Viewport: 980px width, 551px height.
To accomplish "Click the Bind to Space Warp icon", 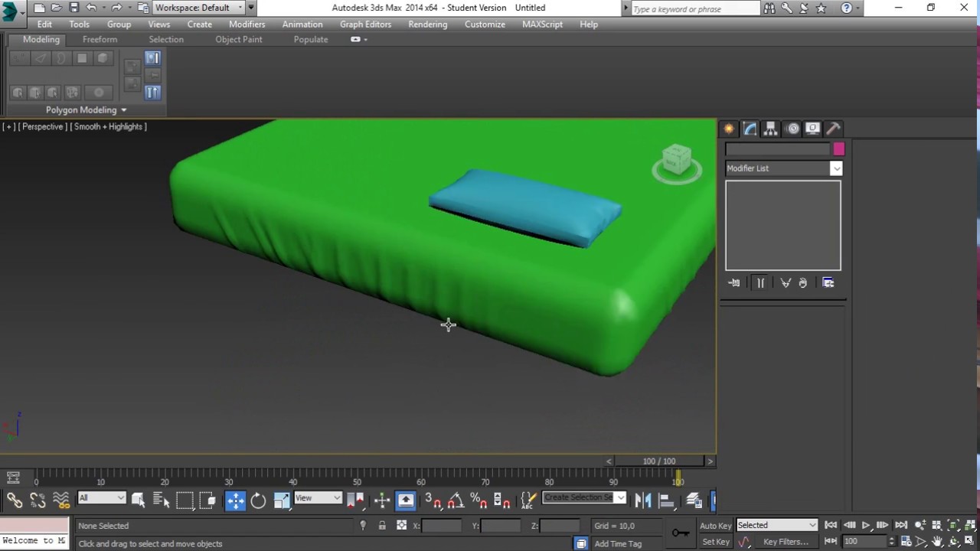I will pos(61,500).
